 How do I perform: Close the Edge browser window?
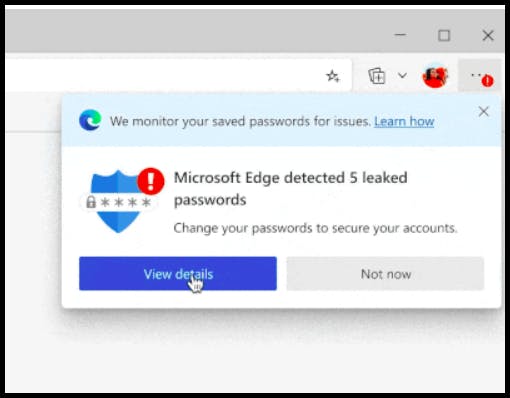tap(488, 35)
